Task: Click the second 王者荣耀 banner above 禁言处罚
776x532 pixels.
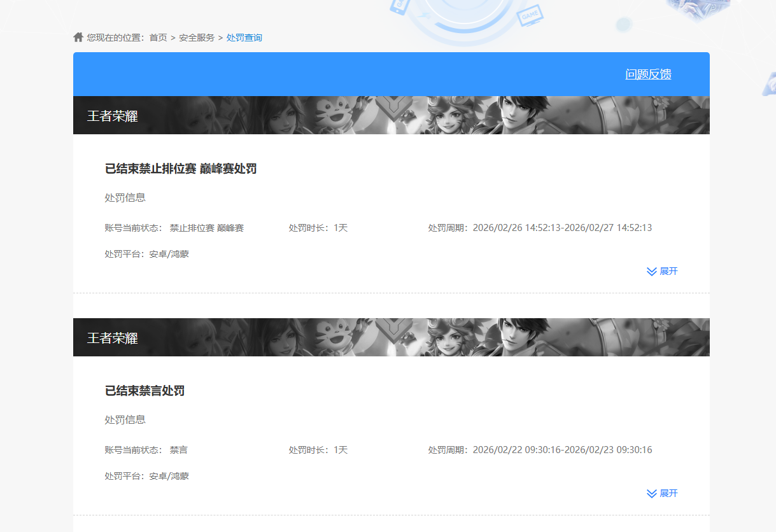Action: pyautogui.click(x=392, y=337)
